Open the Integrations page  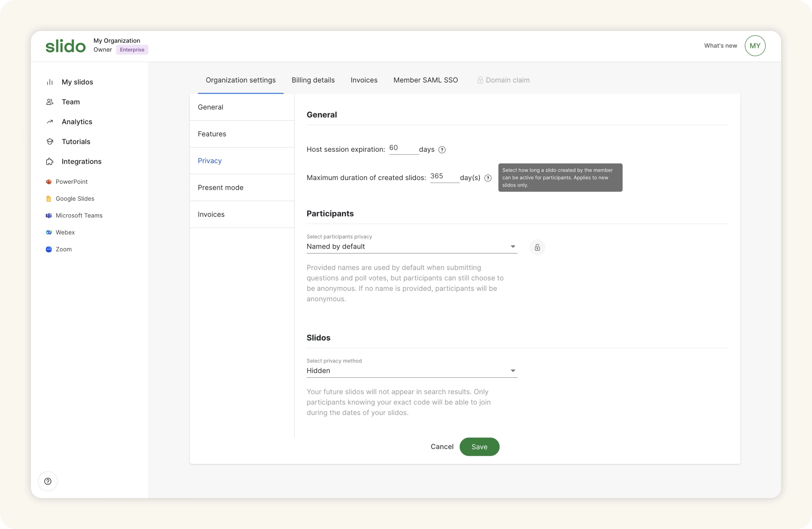pyautogui.click(x=82, y=162)
